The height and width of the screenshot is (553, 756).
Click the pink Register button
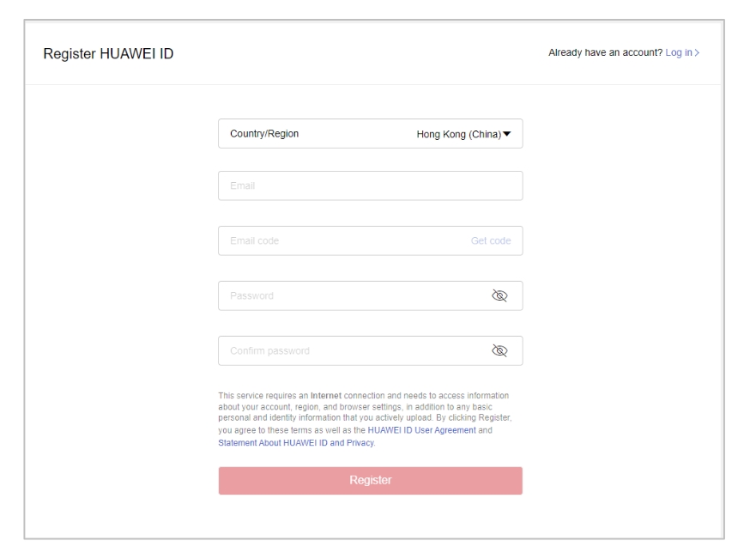[371, 480]
